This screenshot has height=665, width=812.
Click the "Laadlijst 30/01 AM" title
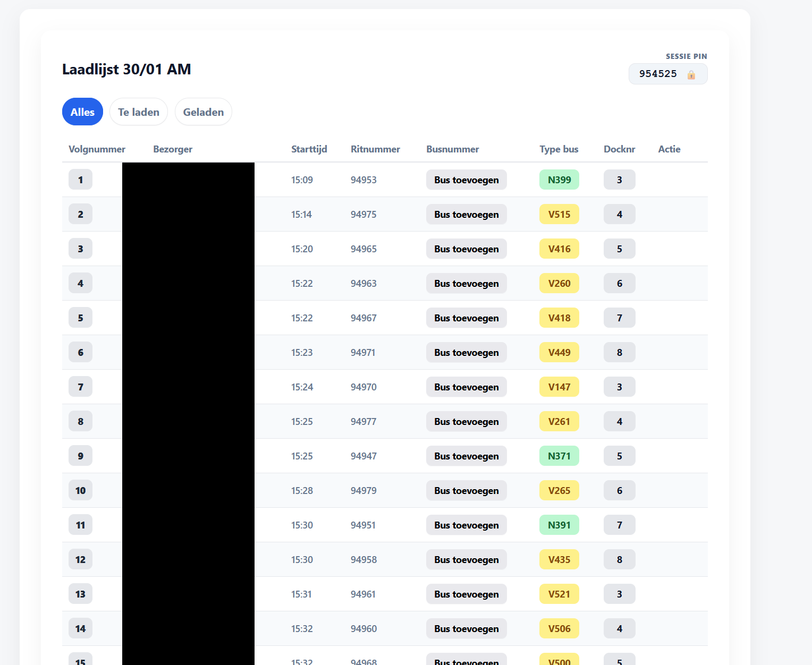click(126, 69)
